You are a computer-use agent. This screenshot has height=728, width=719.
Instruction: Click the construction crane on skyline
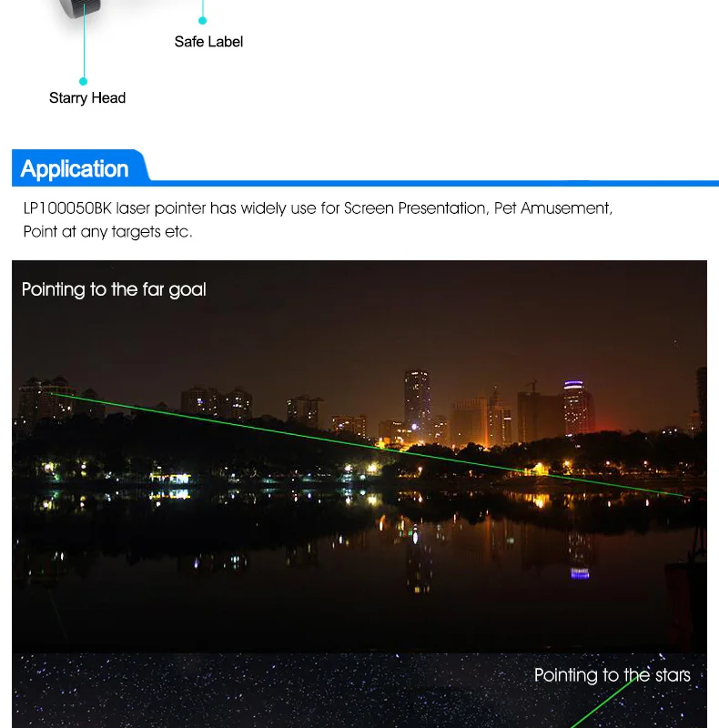(x=532, y=386)
